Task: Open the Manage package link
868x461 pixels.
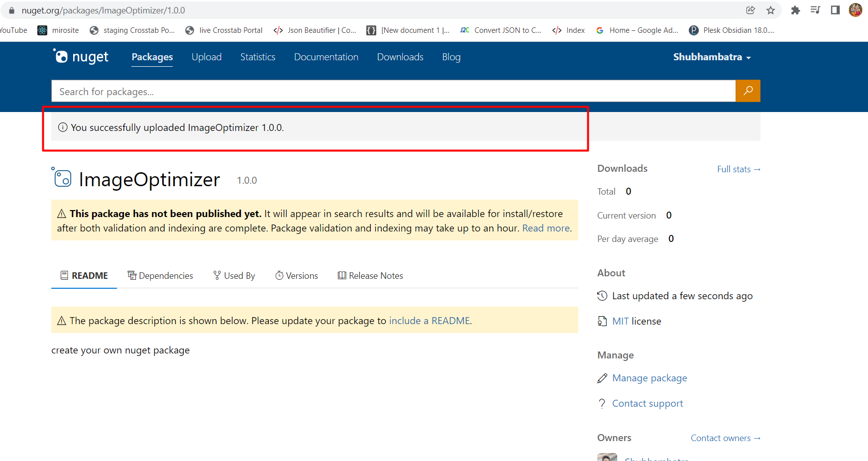Action: click(650, 378)
